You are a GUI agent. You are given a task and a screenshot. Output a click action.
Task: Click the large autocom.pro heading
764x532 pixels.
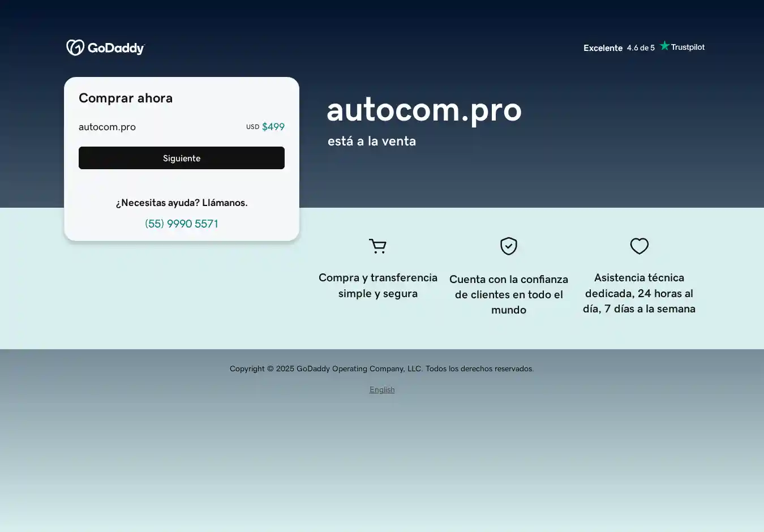pos(424,109)
